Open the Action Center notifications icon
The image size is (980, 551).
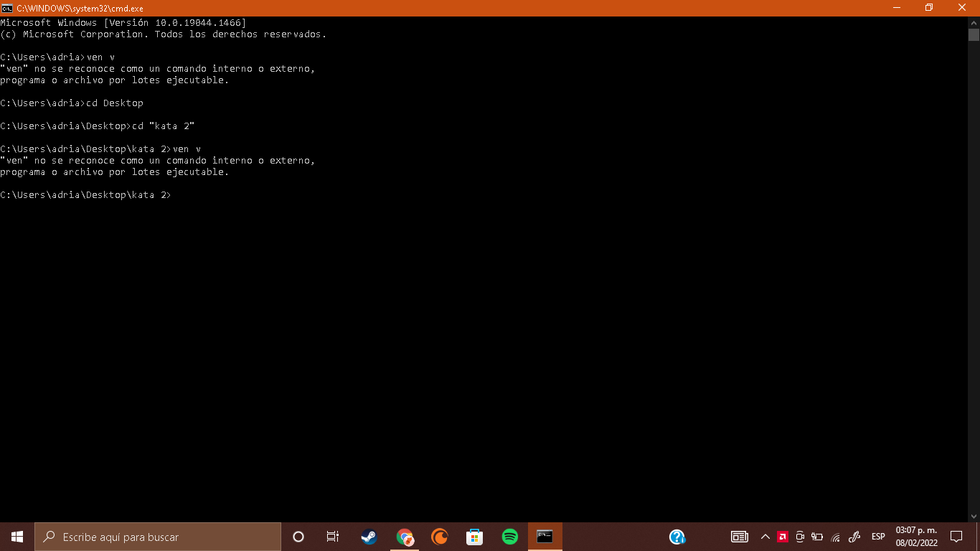(x=956, y=537)
